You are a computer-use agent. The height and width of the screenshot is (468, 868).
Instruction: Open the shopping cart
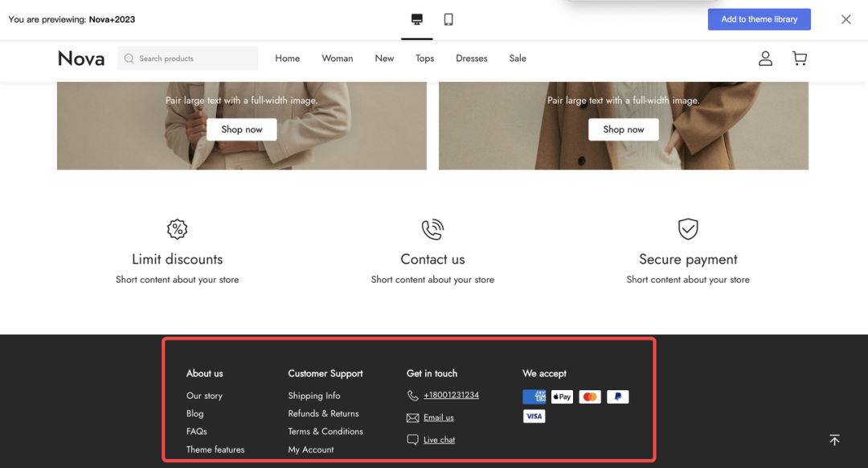coord(799,58)
